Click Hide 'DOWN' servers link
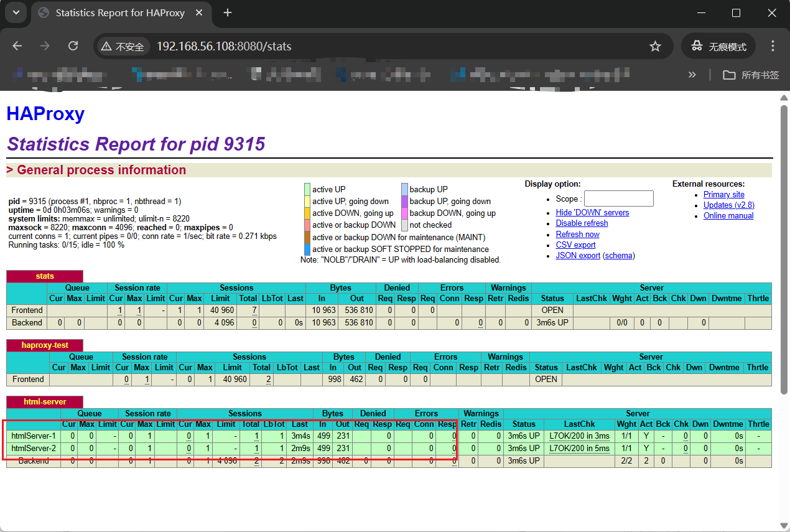This screenshot has width=790, height=532. [x=592, y=212]
